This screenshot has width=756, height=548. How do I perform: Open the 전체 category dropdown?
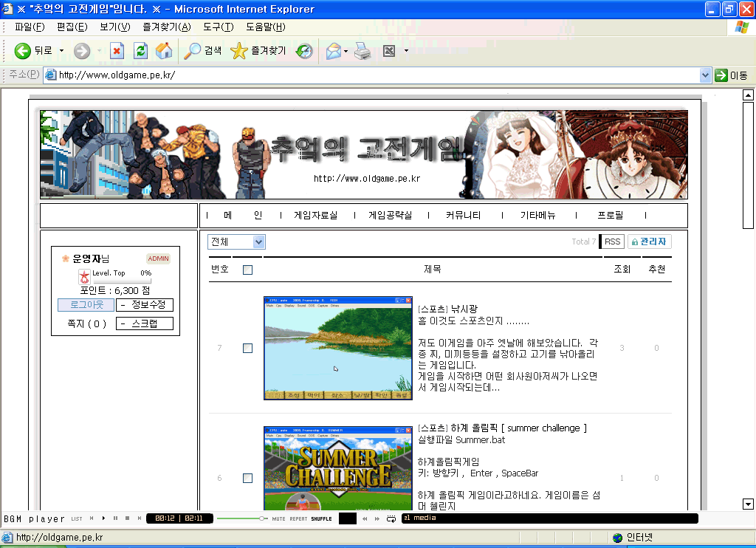click(236, 242)
